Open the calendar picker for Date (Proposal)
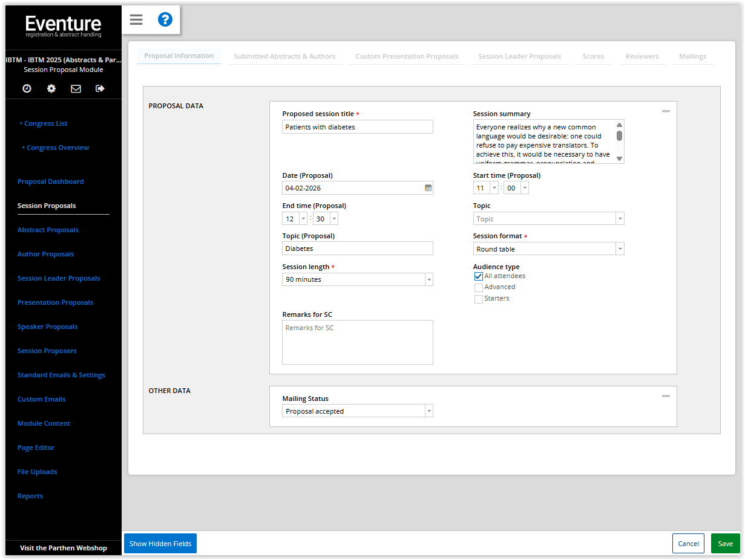Viewport: 745px width, 560px height. pos(428,188)
